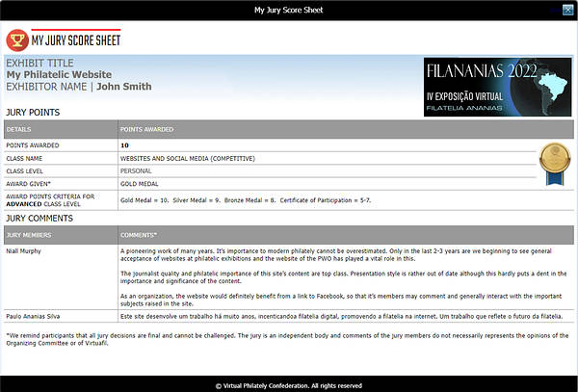Click the red trophy icon
Screen dimensions: 578x392
coord(17,40)
